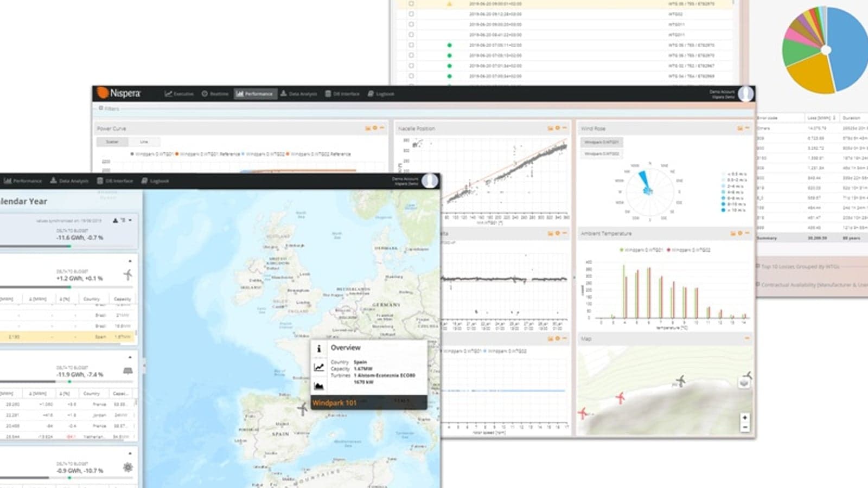The image size is (868, 488).
Task: Click the Nispera logo in the dashboard header
Action: point(119,93)
